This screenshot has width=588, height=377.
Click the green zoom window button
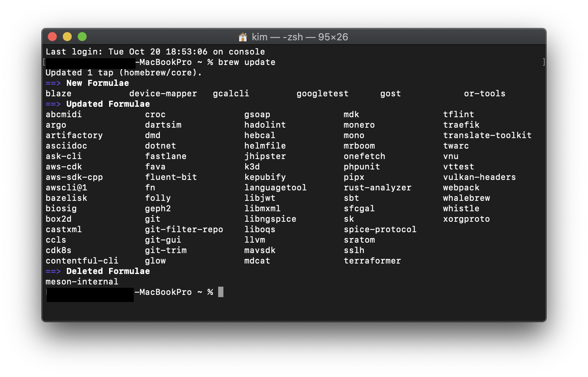82,37
